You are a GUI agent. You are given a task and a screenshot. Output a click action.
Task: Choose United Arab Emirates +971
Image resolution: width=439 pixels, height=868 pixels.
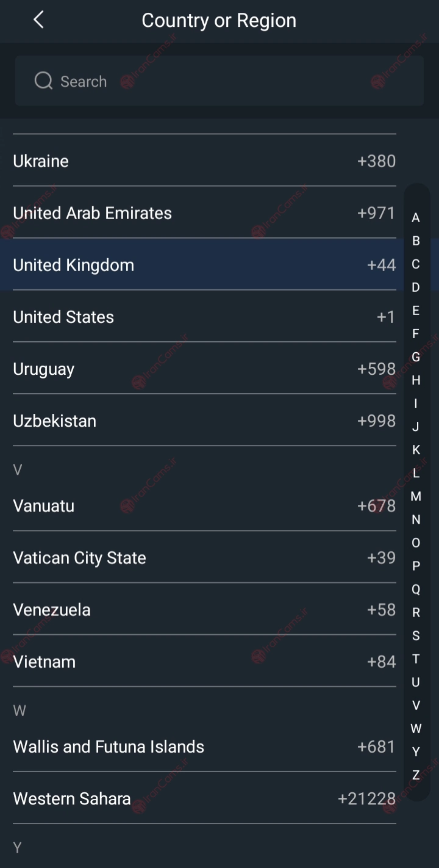point(204,212)
